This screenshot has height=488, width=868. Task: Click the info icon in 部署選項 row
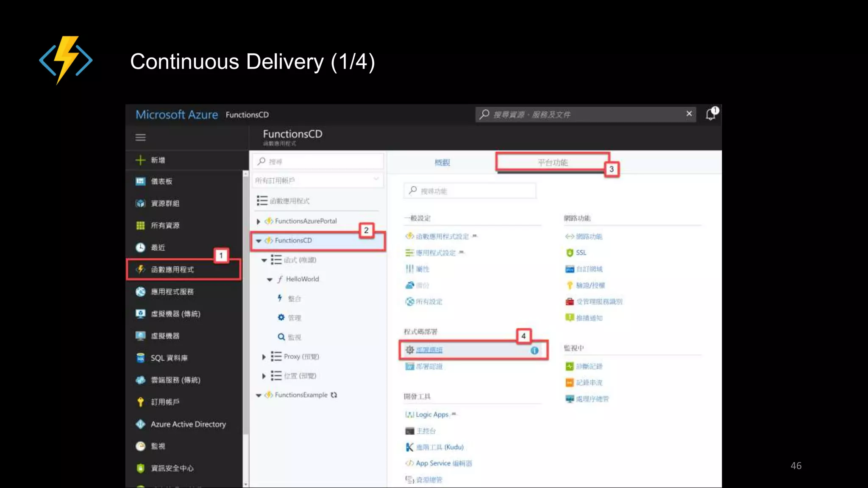534,350
